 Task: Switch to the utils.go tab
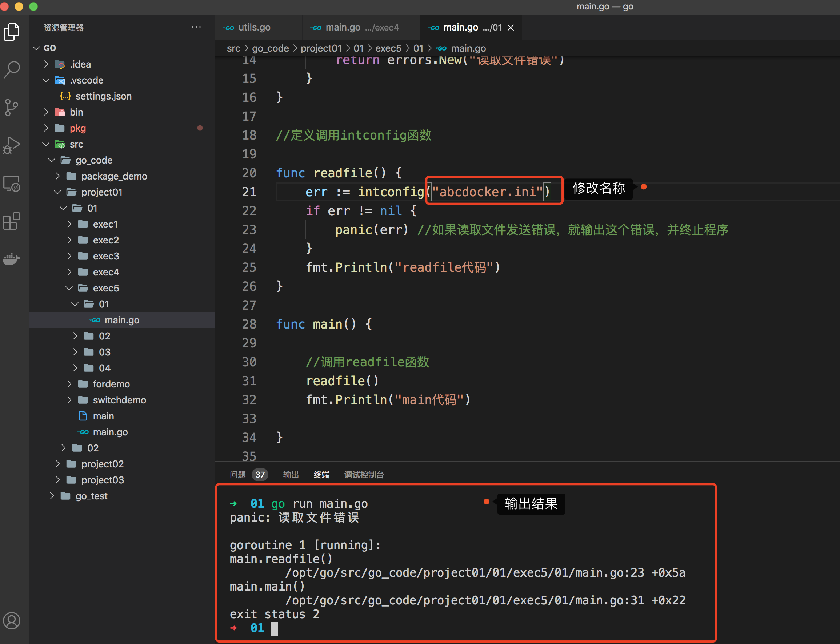[254, 27]
